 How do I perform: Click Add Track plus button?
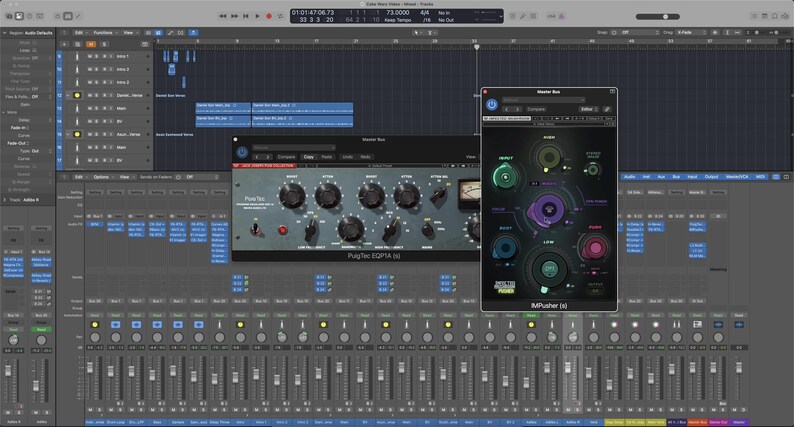tap(64, 44)
